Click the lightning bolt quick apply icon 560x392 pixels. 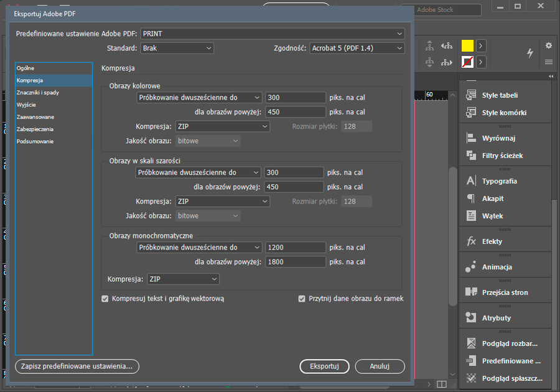(x=530, y=53)
